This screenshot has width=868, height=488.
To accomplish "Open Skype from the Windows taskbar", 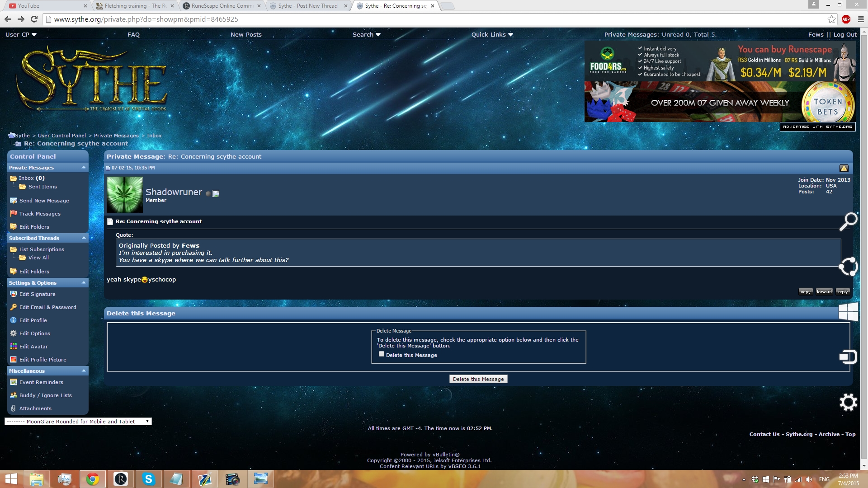I will (x=148, y=479).
